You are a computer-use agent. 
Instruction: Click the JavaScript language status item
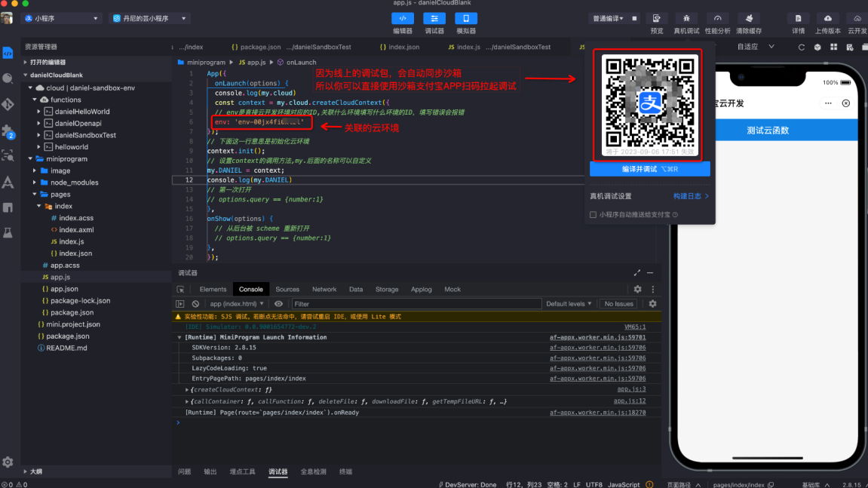point(624,485)
